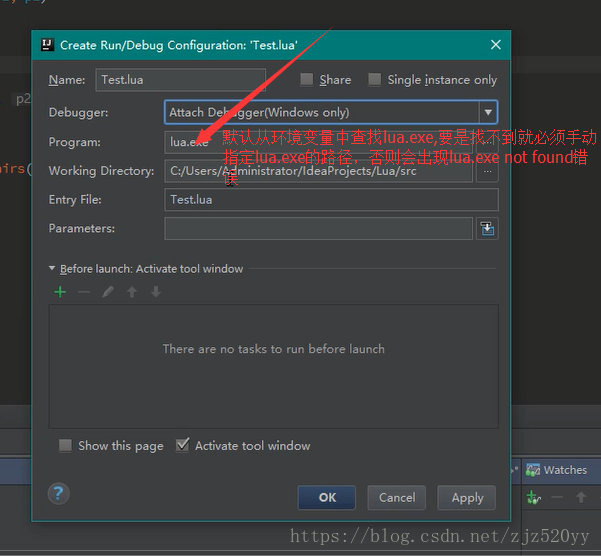Image resolution: width=601 pixels, height=556 pixels.
Task: Click the Watches remove minus icon
Action: [557, 497]
